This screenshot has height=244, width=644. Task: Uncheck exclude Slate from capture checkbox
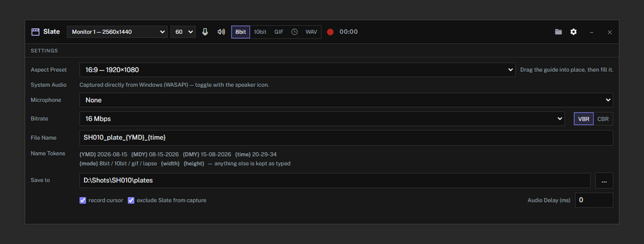point(131,200)
